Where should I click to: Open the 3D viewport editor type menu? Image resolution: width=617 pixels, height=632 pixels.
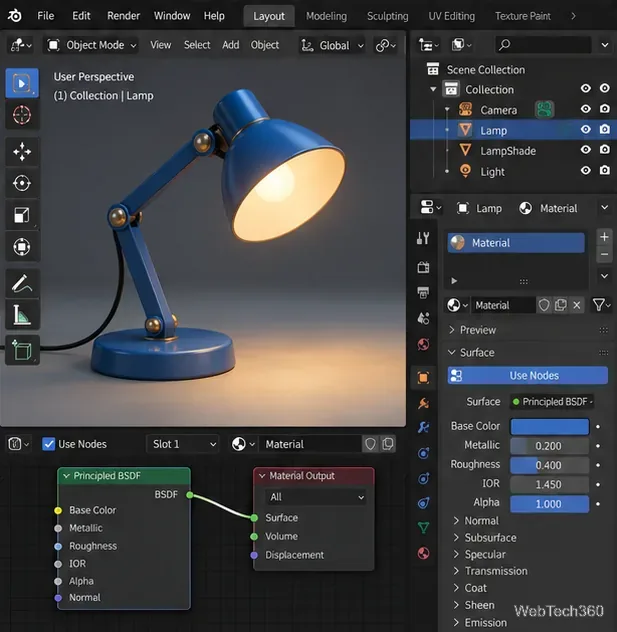click(x=21, y=45)
